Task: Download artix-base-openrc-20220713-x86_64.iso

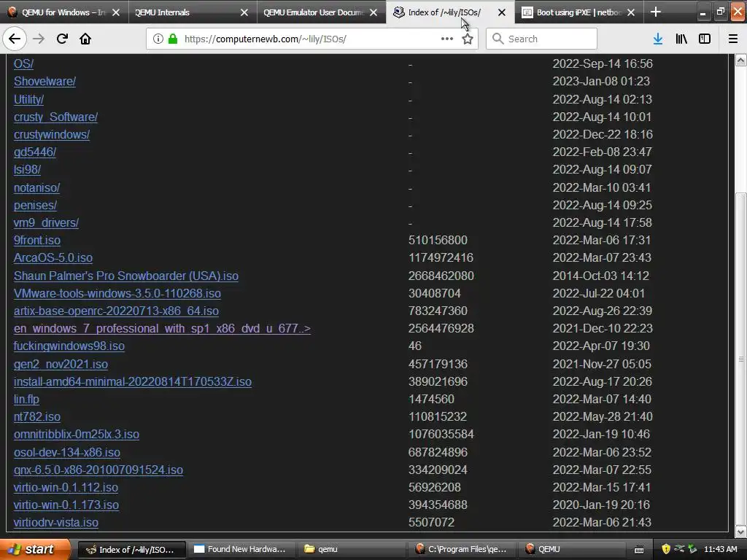Action: pos(116,311)
